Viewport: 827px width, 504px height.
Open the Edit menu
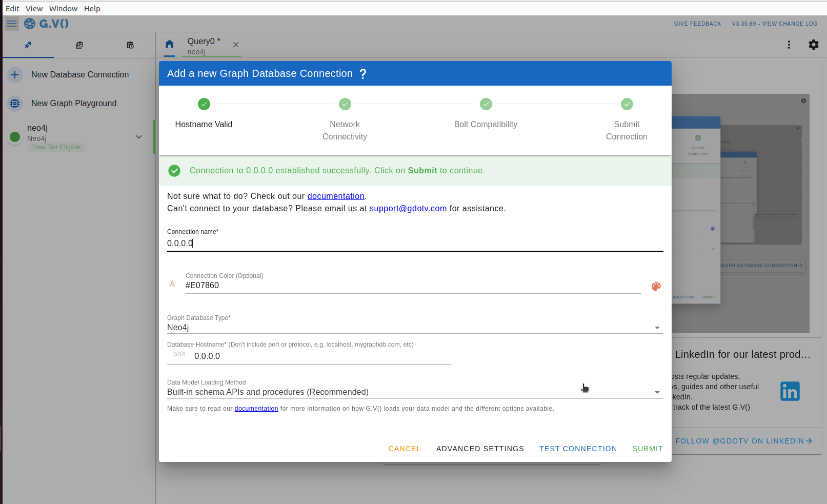12,9
